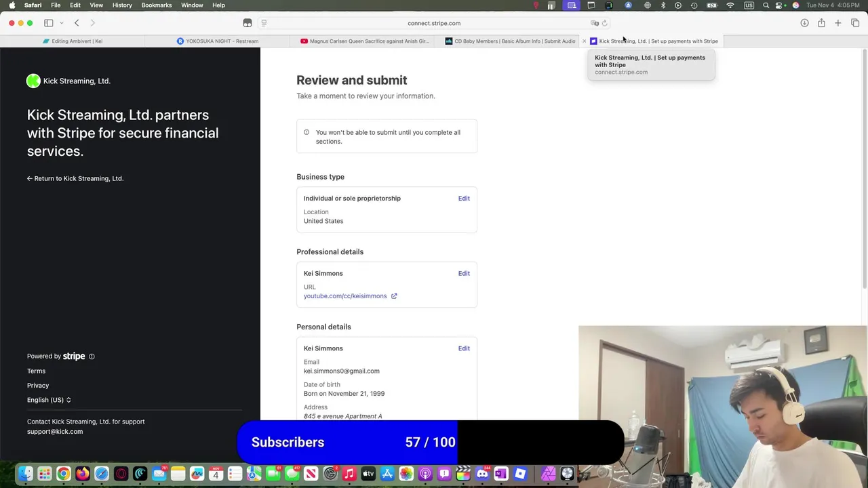Launch Firefox from the dock
This screenshot has height=488, width=868.
point(83,474)
